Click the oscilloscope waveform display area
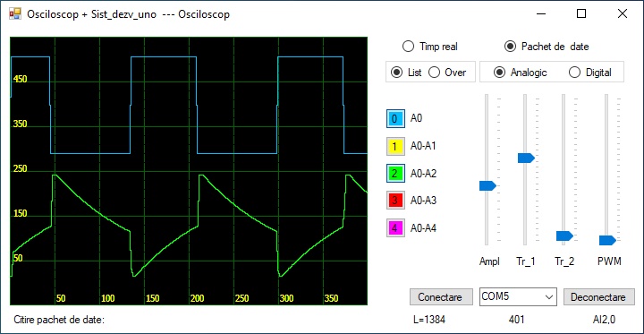This screenshot has width=644, height=334. coord(189,171)
